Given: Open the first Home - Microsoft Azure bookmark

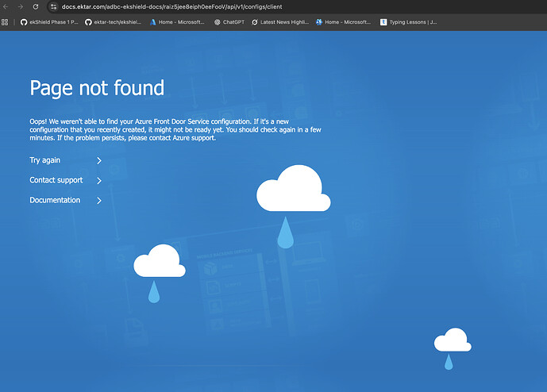Looking at the screenshot, I should tap(179, 22).
